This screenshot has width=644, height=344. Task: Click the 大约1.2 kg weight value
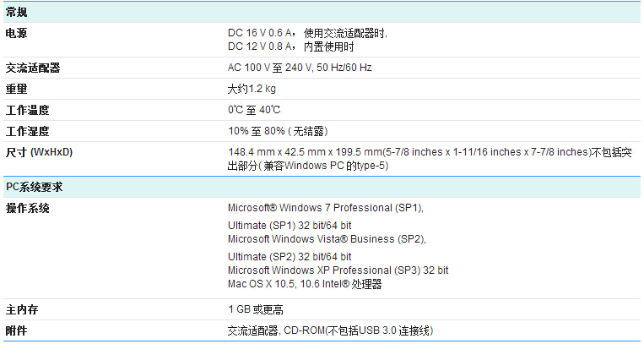pos(252,89)
